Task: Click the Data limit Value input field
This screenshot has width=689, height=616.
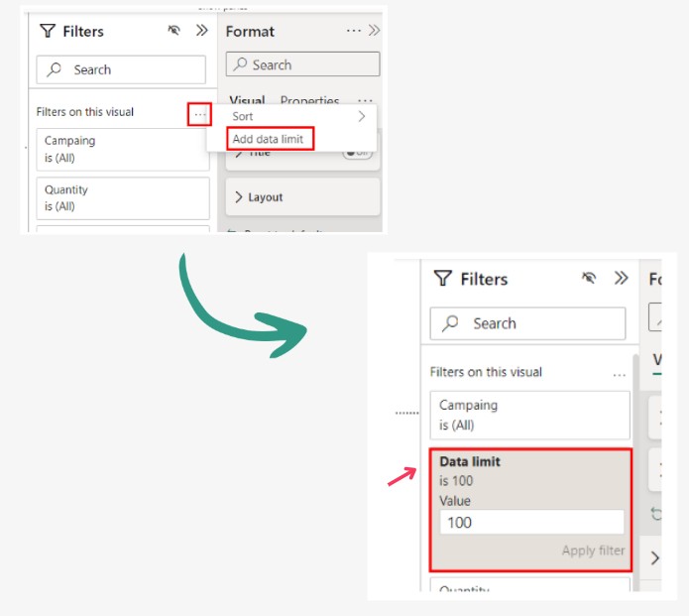Action: coord(531,522)
